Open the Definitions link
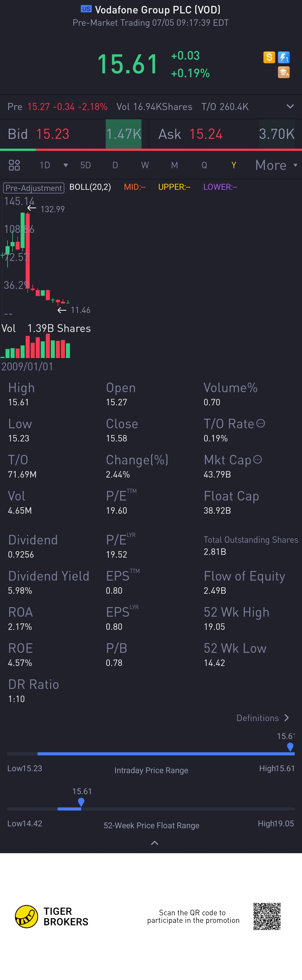Screen dimensions: 302x980 [263, 718]
